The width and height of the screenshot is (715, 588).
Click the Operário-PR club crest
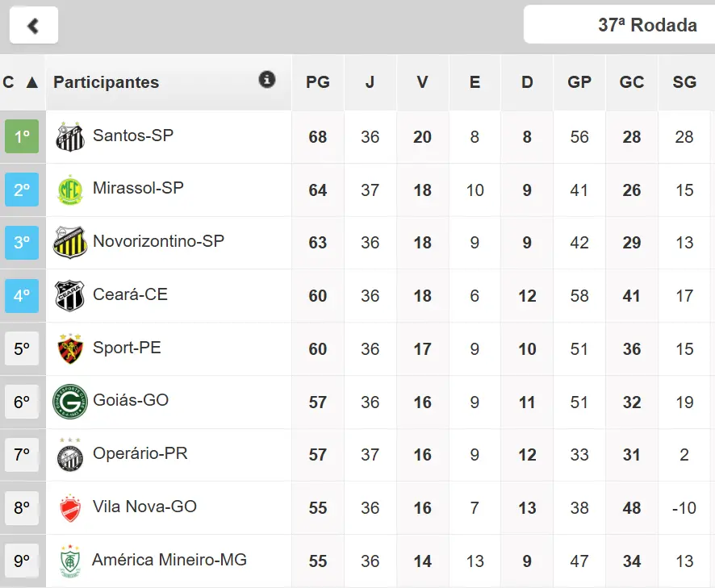70,455
